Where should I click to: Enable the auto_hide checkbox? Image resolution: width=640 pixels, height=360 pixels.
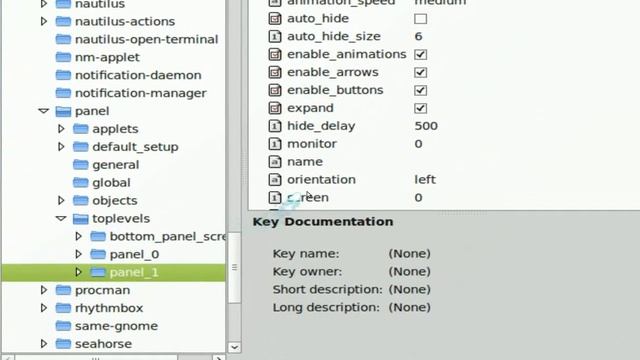[x=420, y=19]
